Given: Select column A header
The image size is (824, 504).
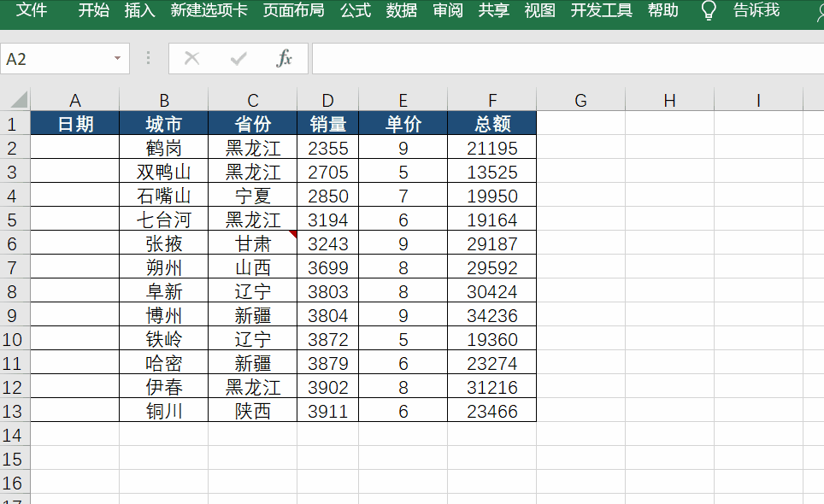Looking at the screenshot, I should pyautogui.click(x=74, y=100).
